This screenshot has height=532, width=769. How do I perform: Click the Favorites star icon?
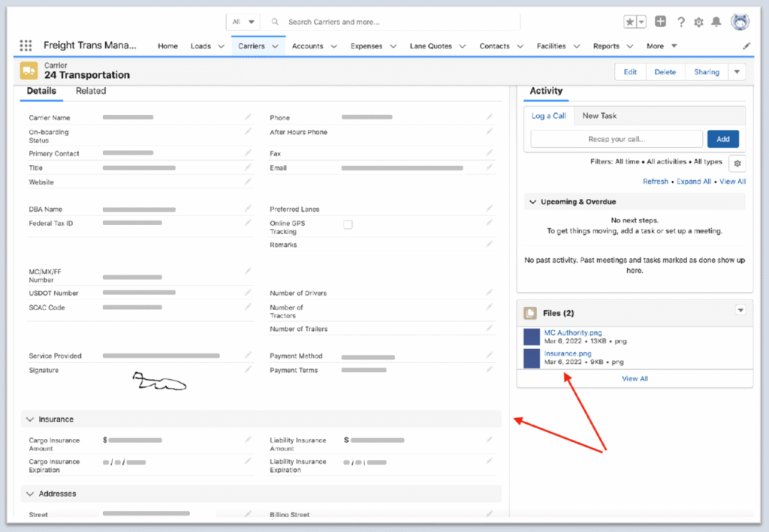630,22
